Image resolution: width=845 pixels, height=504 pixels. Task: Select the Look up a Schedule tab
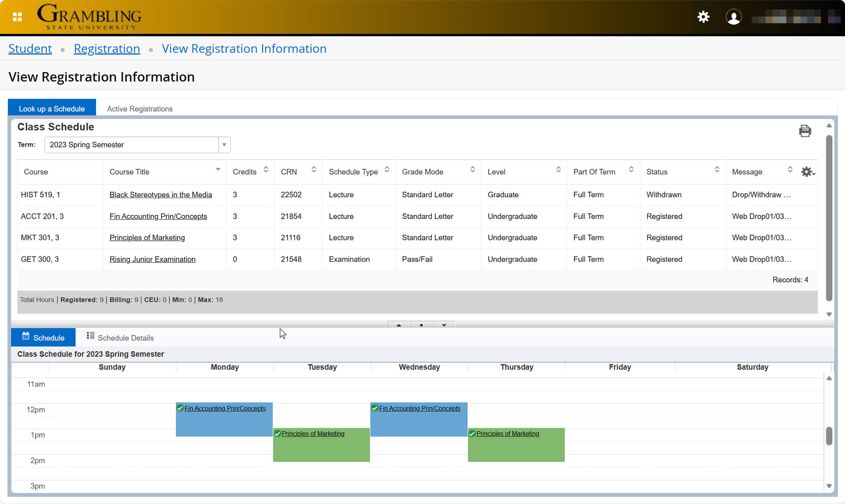[x=51, y=108]
